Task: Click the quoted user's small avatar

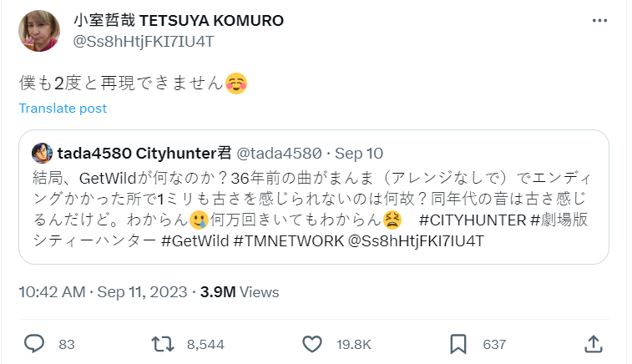Action: (x=41, y=152)
